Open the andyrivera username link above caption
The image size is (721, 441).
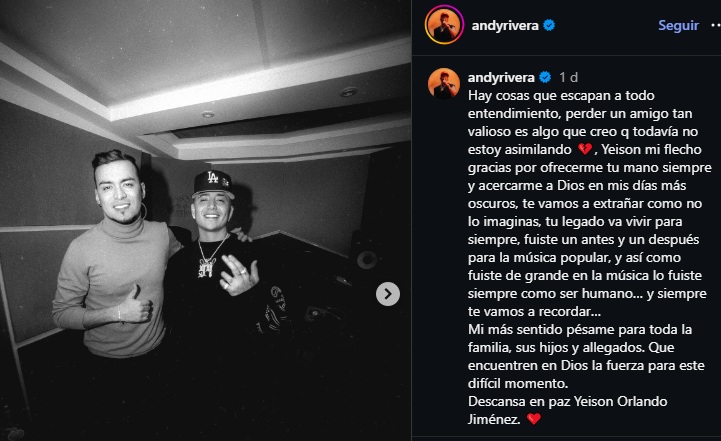[x=501, y=77]
